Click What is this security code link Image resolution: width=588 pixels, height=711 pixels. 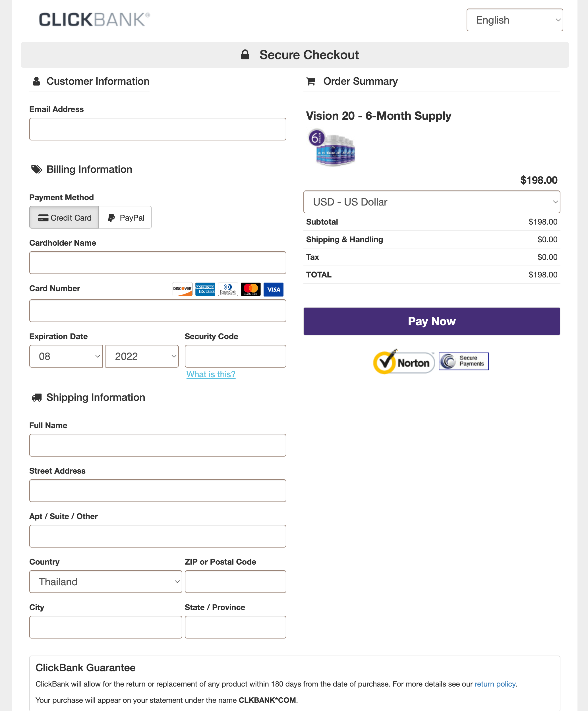pyautogui.click(x=210, y=374)
